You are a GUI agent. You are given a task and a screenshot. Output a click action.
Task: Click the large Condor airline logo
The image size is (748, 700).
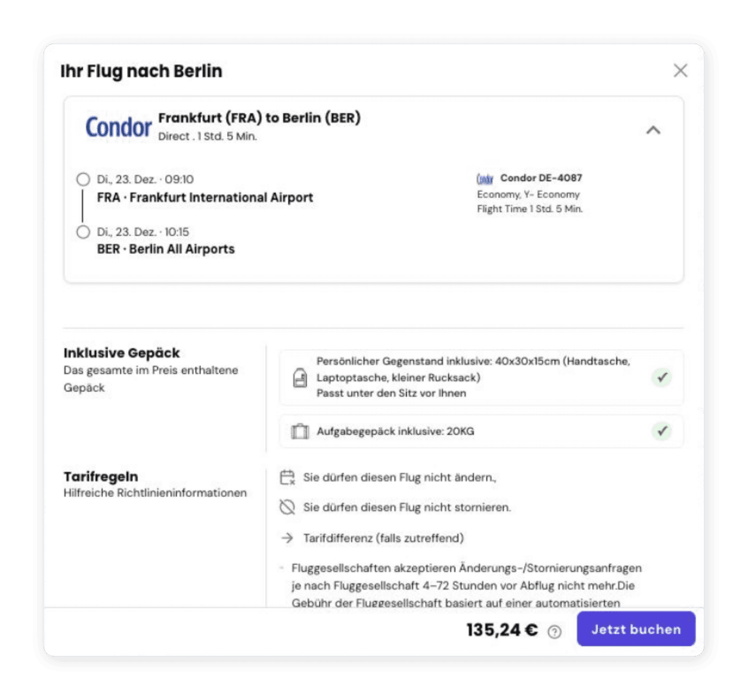pyautogui.click(x=118, y=127)
